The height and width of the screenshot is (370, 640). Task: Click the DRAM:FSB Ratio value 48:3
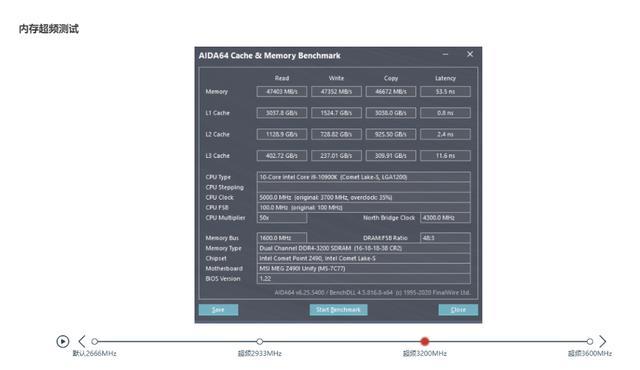coord(445,238)
